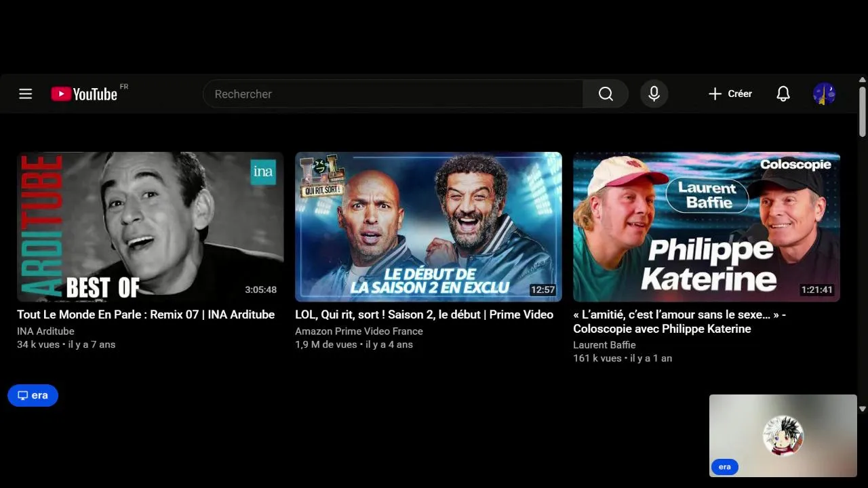This screenshot has width=868, height=488.
Task: Open title « L'amitié, c'est l'amour sans le sexe… »
Action: [679, 321]
